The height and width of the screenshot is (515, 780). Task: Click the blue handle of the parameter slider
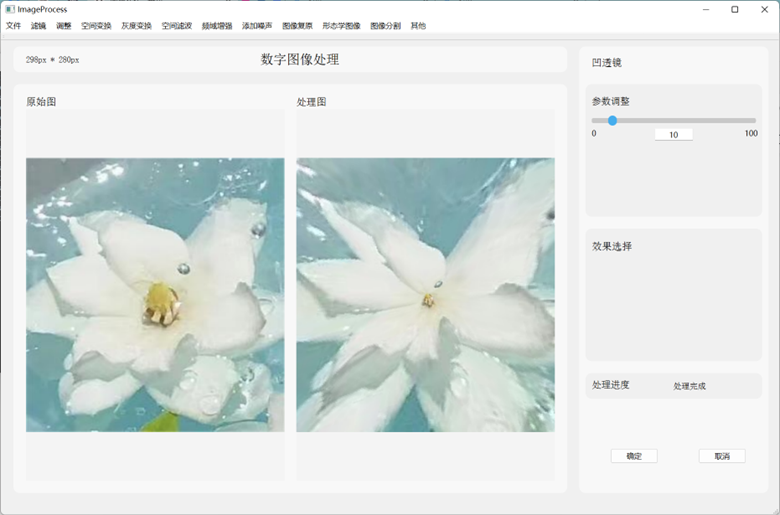(x=612, y=121)
